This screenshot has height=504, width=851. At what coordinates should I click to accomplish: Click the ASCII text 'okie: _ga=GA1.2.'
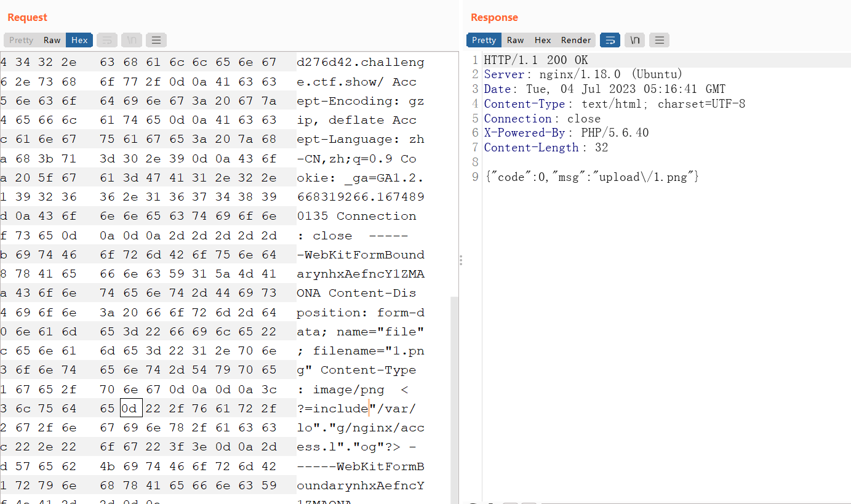coord(361,178)
